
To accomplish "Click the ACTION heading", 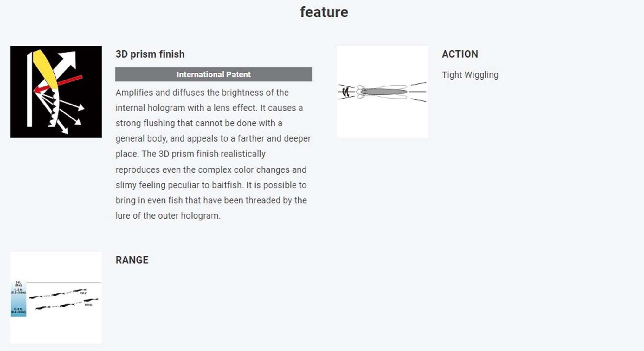I will (x=460, y=54).
